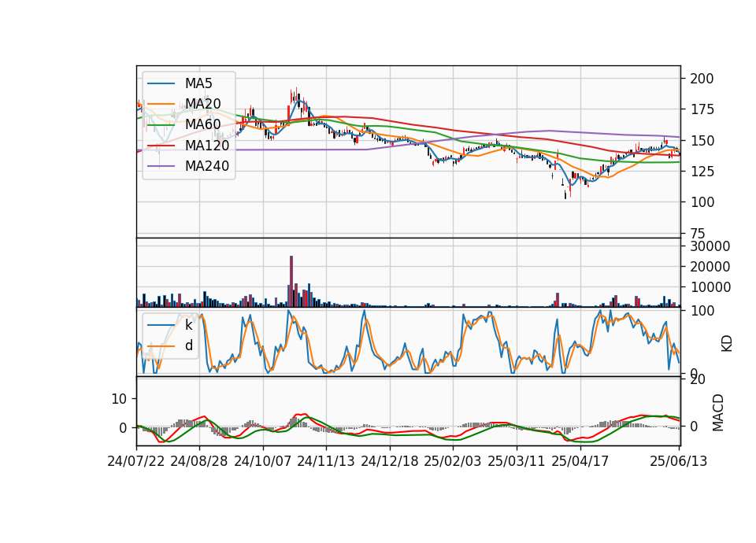
Task: Click the 175 price axis tick label
Action: tap(702, 109)
